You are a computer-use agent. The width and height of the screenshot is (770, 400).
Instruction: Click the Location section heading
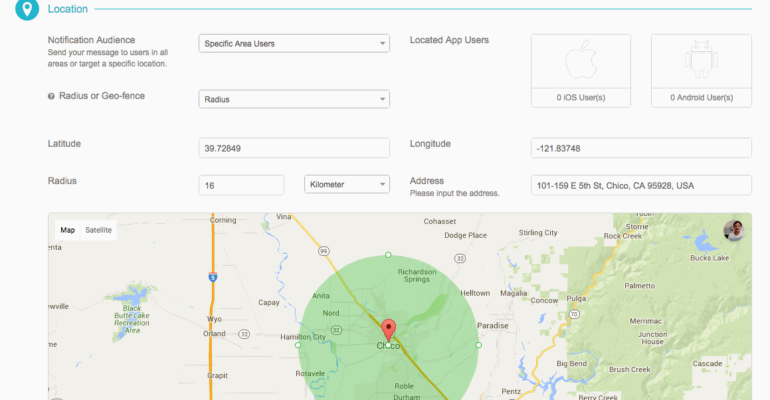(x=67, y=9)
